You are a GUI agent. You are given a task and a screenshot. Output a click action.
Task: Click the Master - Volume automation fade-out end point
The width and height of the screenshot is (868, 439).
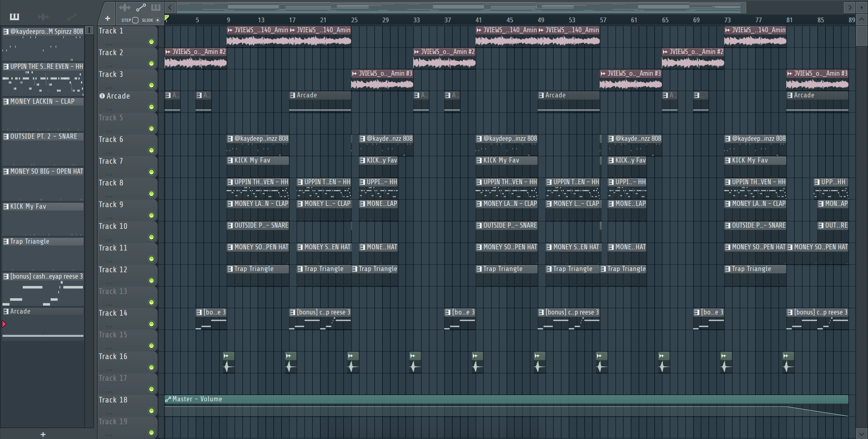[848, 416]
